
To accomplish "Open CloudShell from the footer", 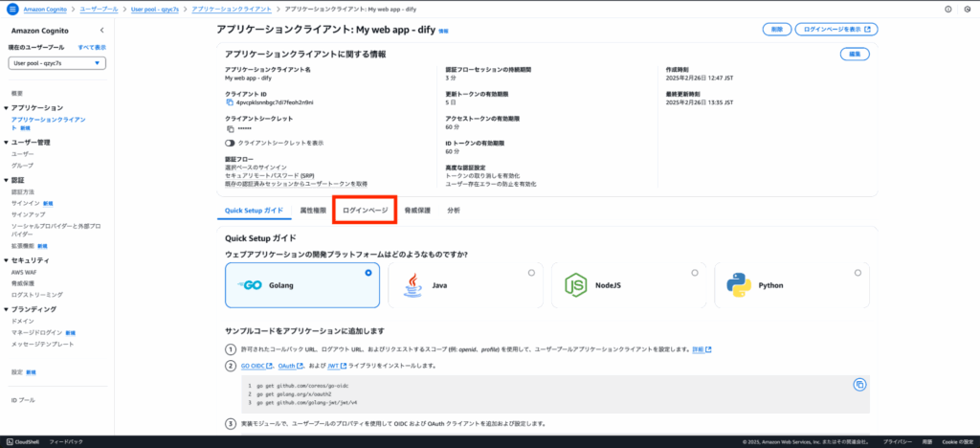I will tap(23, 441).
